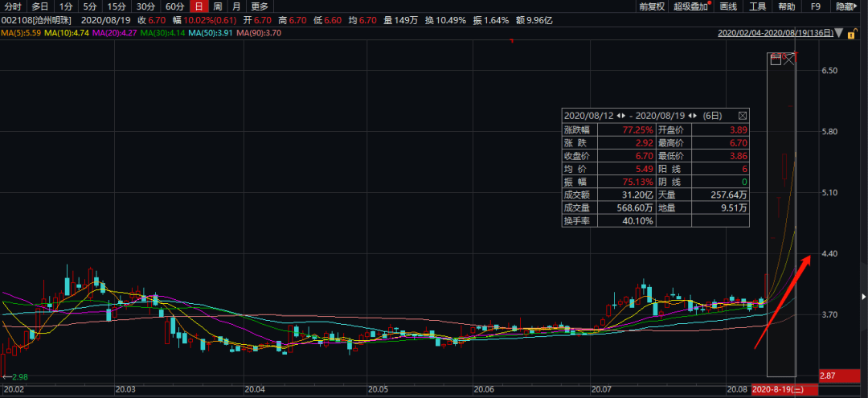Click the 地量 9.51万 value
Viewport: 868px width, 398px height.
[735, 208]
